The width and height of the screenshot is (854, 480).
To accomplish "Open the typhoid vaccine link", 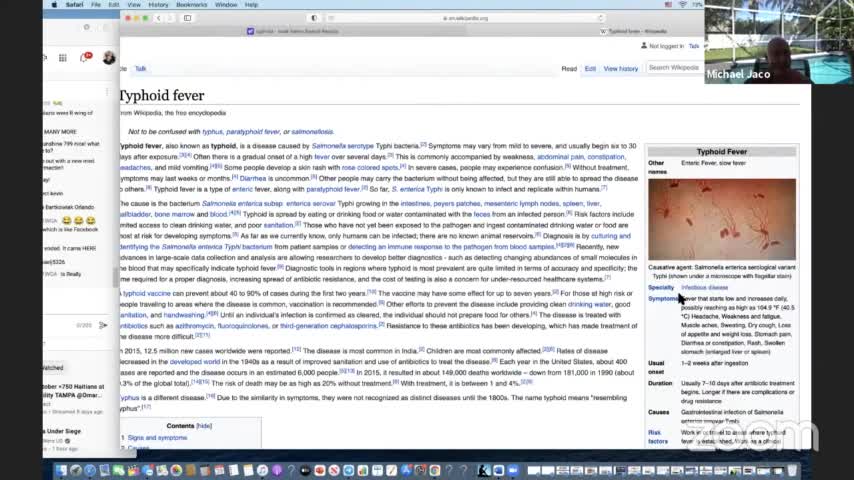I will pyautogui.click(x=147, y=293).
